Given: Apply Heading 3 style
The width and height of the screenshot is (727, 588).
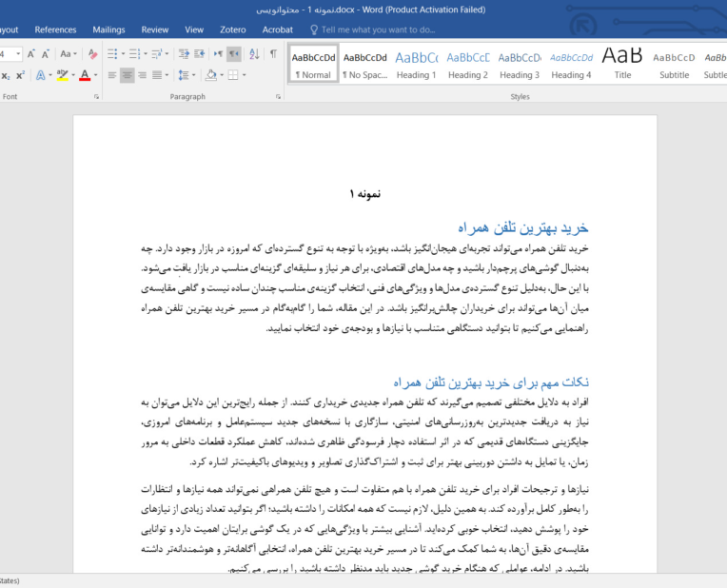Looking at the screenshot, I should [x=520, y=64].
